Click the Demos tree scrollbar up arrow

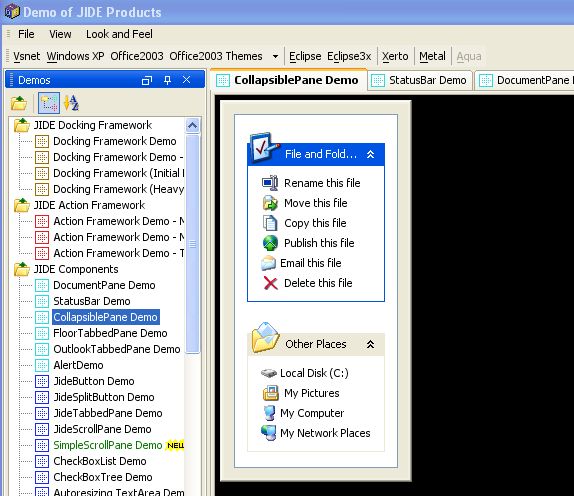193,126
